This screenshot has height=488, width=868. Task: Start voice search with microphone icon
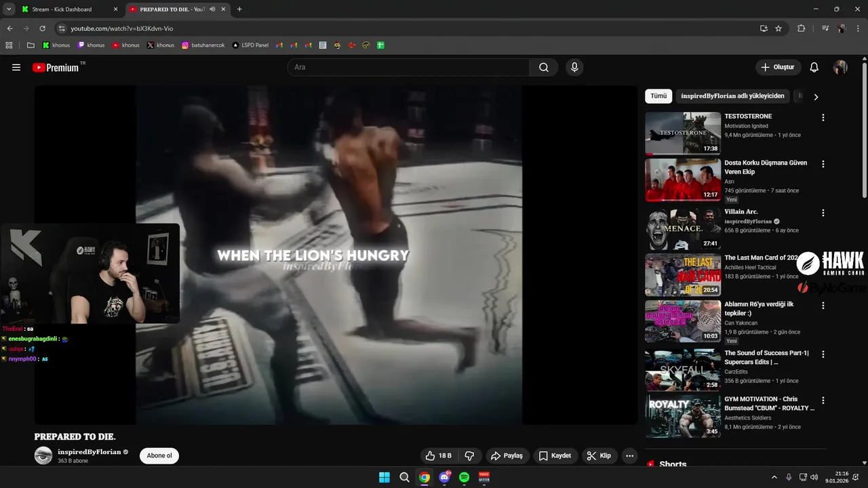[x=574, y=67]
